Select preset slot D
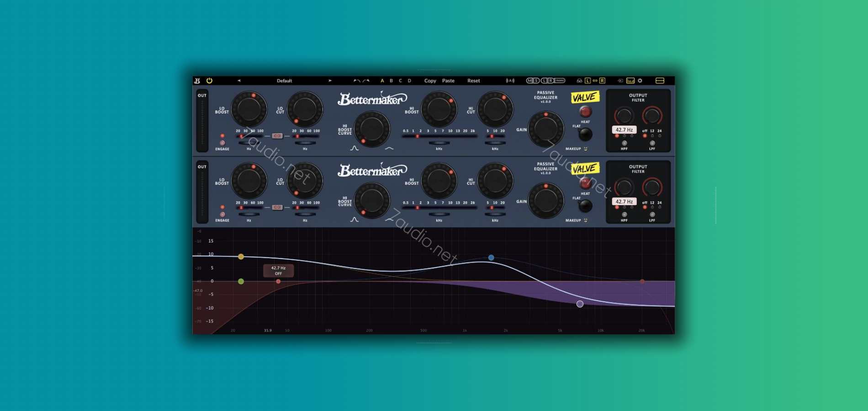This screenshot has height=411, width=868. point(409,80)
